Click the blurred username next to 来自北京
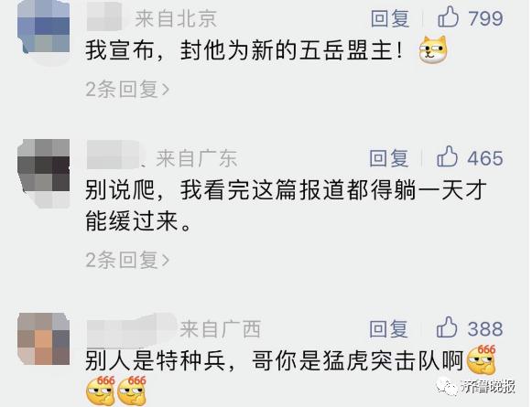Screen dimensions: 532x407 (x=104, y=16)
